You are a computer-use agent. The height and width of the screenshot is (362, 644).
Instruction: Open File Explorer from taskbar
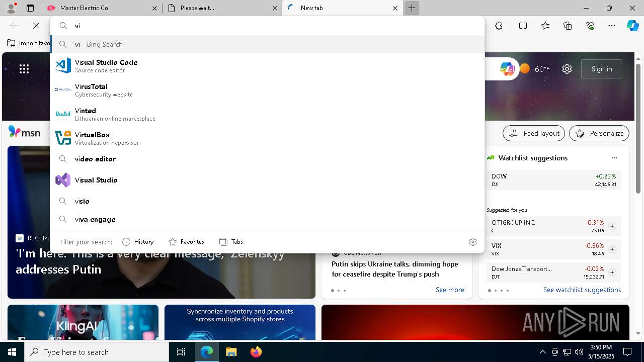(x=231, y=352)
